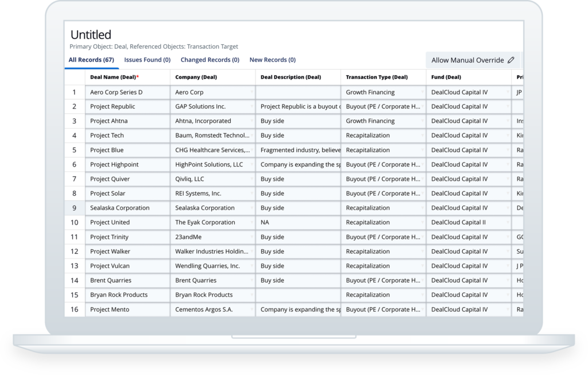Viewport: 588px width, 375px height.
Task: Click the "CHG Healthcare Services,..." company cell
Action: point(213,150)
